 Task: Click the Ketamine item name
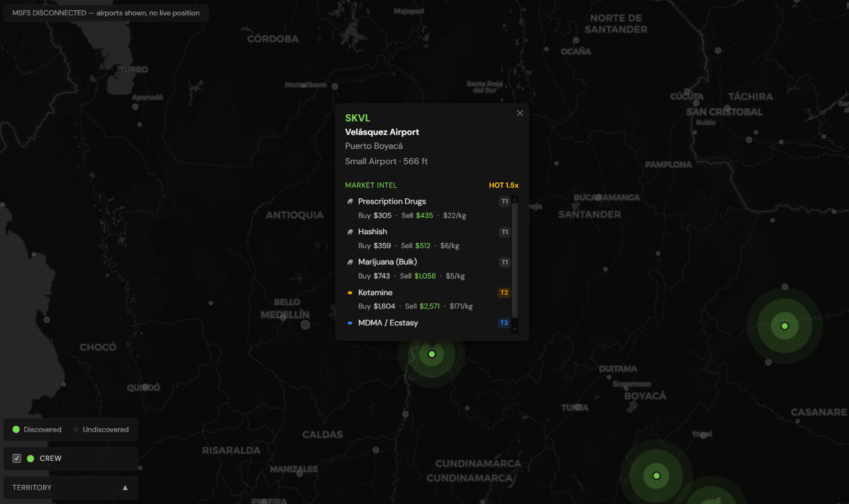pos(375,292)
